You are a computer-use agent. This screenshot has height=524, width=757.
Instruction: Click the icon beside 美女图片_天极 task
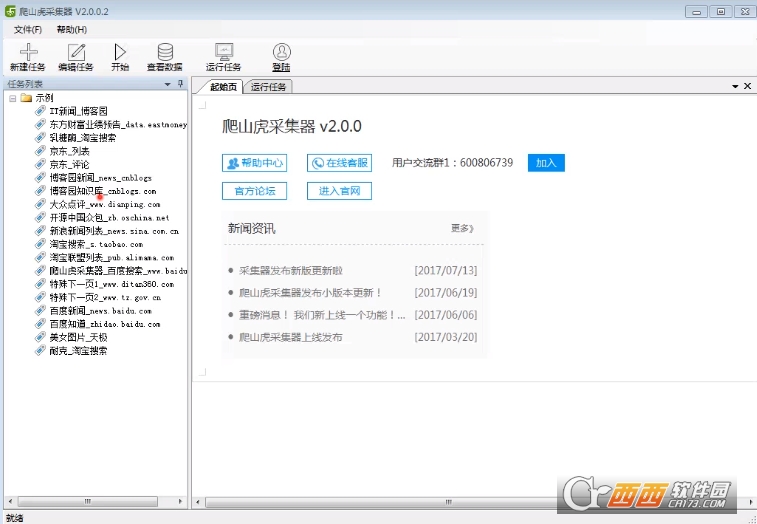[41, 337]
